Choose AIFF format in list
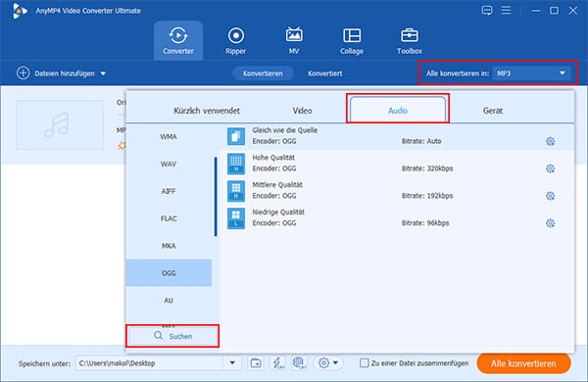This screenshot has width=588, height=382. pos(169,192)
